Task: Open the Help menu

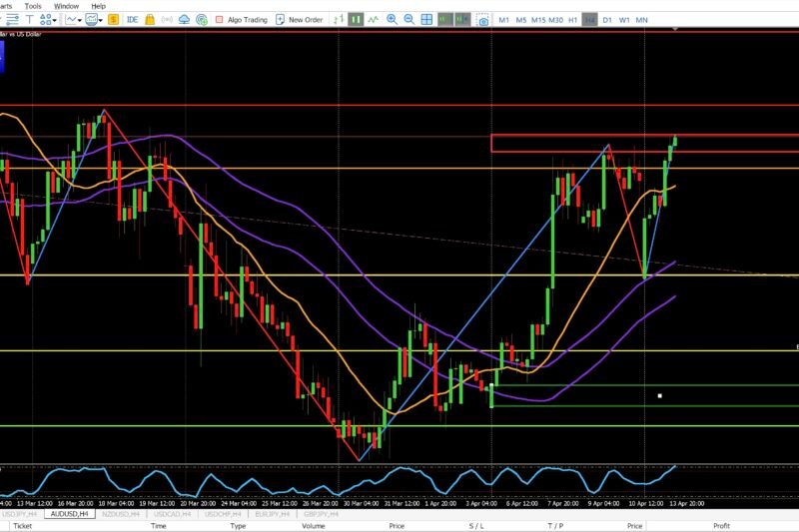Action: 98,6
